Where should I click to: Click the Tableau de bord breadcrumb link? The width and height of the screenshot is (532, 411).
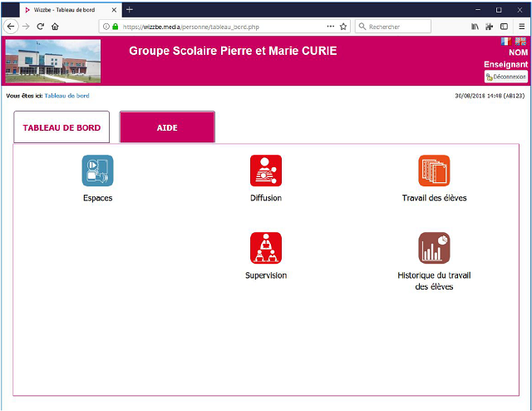point(66,96)
